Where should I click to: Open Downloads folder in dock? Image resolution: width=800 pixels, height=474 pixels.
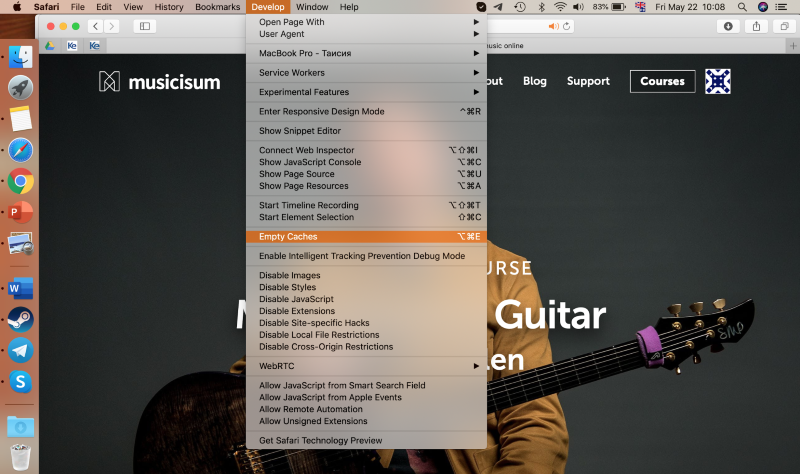pyautogui.click(x=20, y=427)
